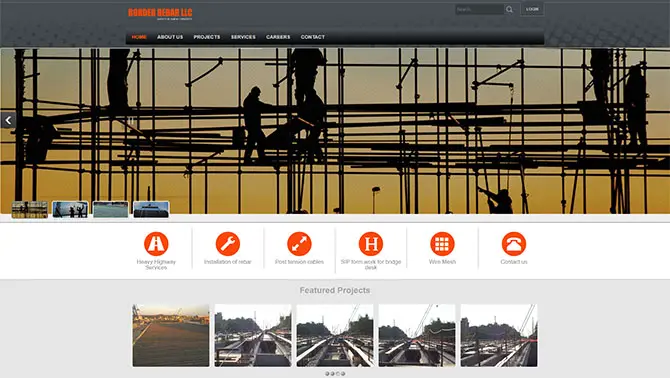Open the Careers menu item

tap(278, 37)
